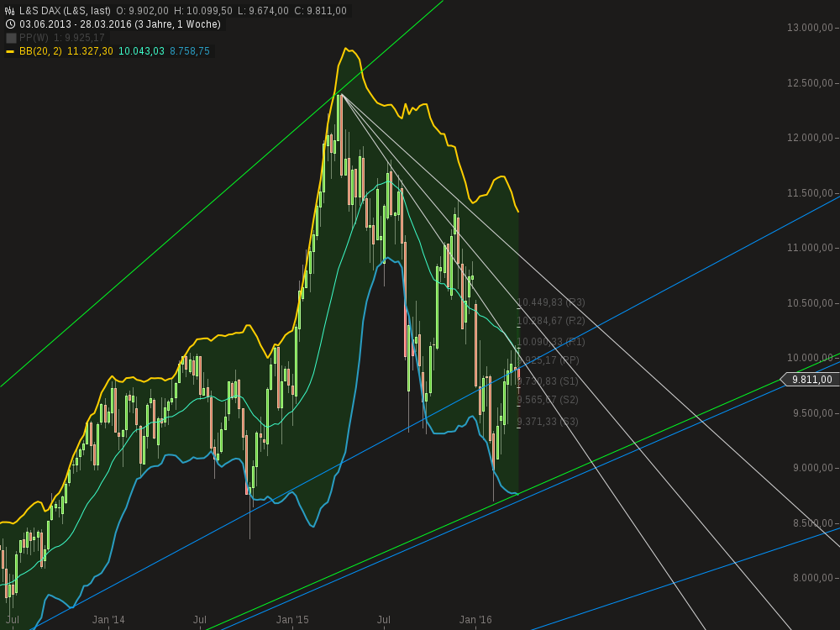This screenshot has width=840, height=630.
Task: Click the 12.500,00 price axis label
Action: point(810,83)
